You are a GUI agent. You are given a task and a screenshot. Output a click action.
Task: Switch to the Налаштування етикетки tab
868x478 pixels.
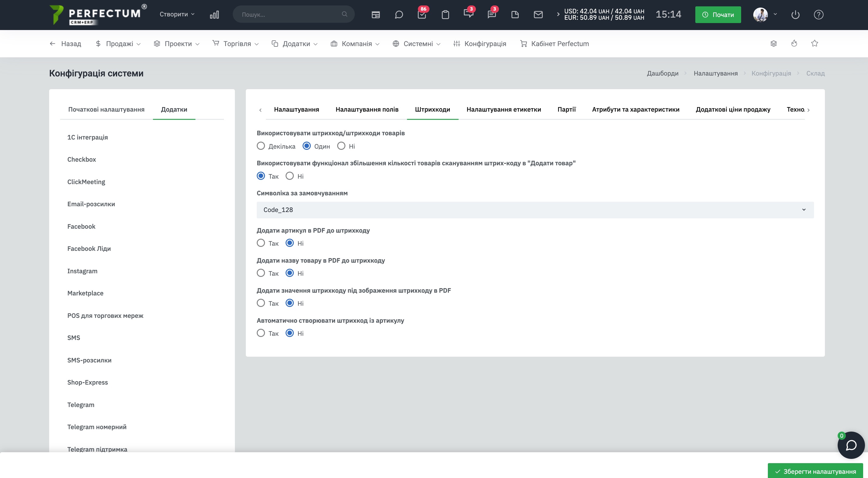[504, 109]
